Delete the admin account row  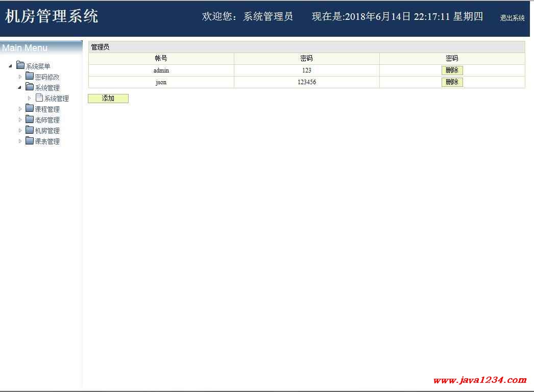pos(452,70)
